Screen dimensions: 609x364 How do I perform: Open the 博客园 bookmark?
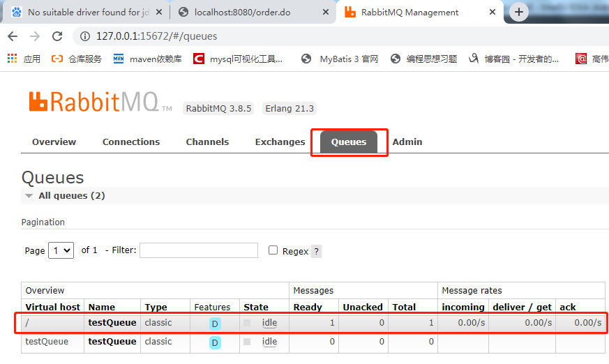(x=513, y=59)
